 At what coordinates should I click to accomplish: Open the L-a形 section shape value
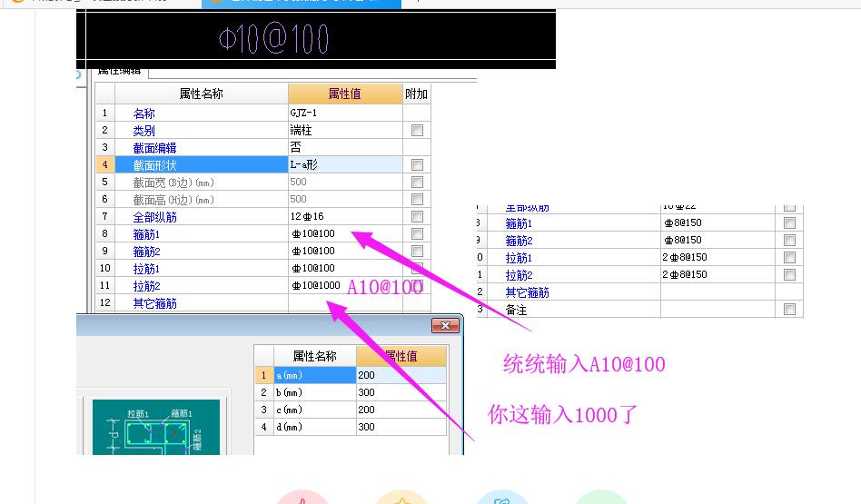(345, 164)
